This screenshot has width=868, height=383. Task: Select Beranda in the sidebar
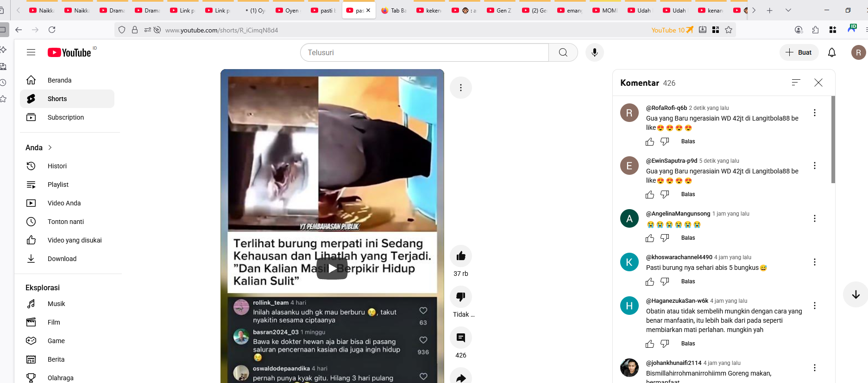click(67, 80)
